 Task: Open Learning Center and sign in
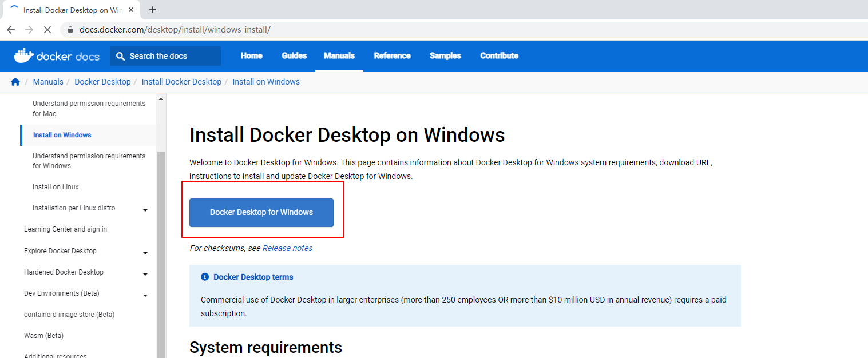click(65, 229)
